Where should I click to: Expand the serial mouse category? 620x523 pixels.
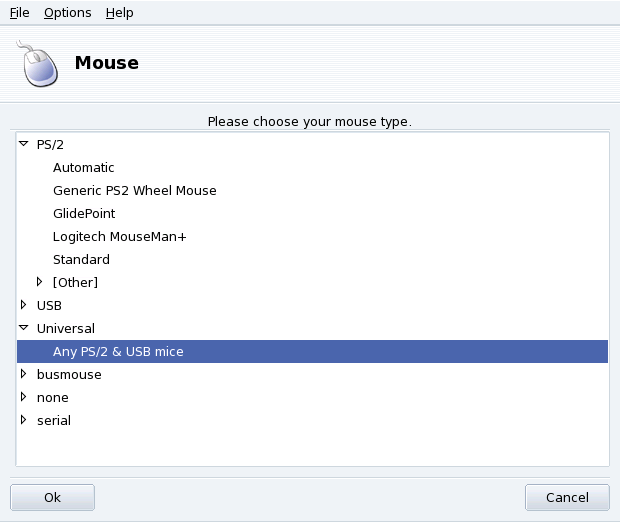[24, 420]
